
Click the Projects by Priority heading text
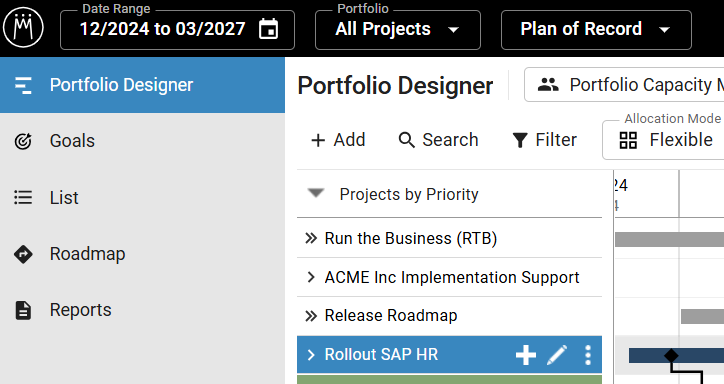tap(409, 194)
